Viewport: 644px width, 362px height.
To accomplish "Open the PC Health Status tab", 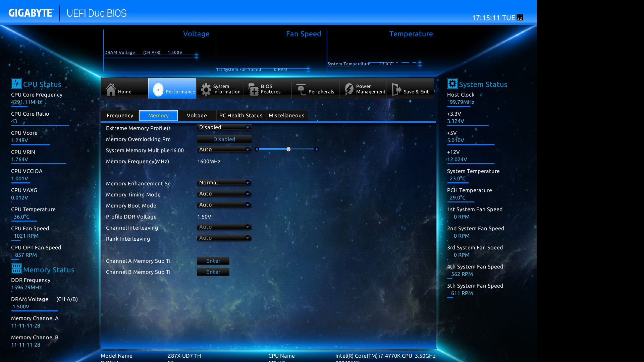I will (240, 116).
